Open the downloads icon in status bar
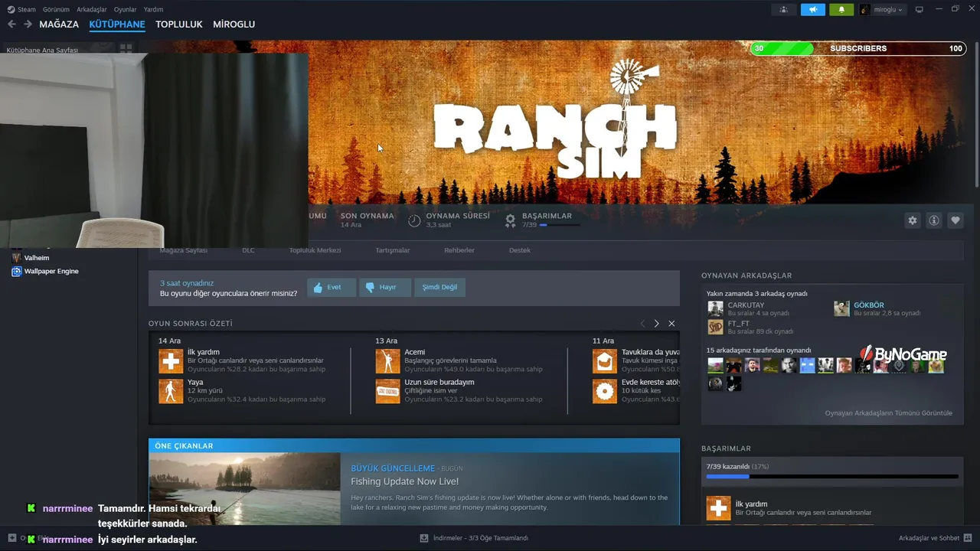 pos(424,538)
